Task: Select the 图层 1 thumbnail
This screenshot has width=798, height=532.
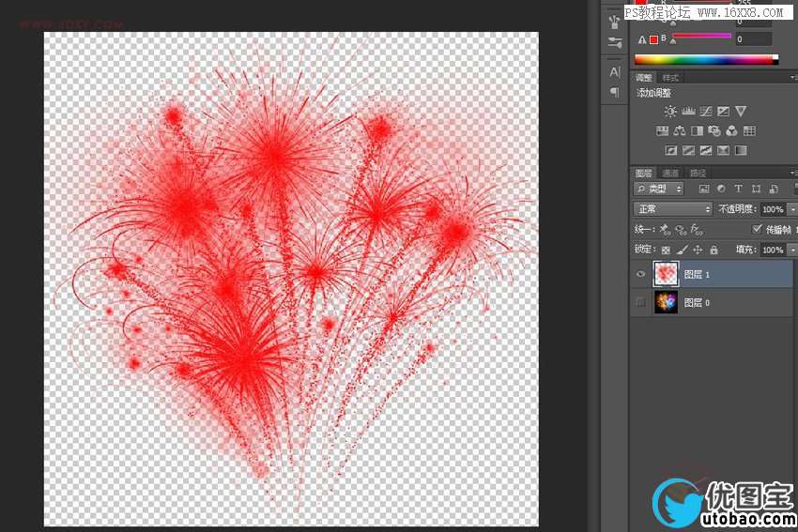Action: (x=666, y=274)
